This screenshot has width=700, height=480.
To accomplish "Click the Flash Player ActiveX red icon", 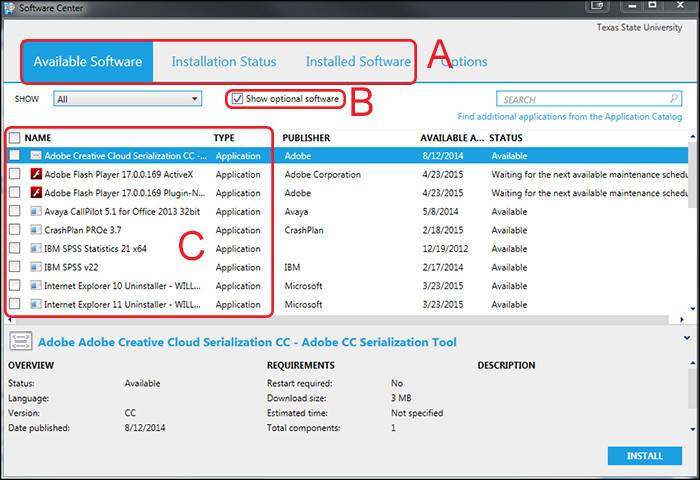I will (x=36, y=174).
